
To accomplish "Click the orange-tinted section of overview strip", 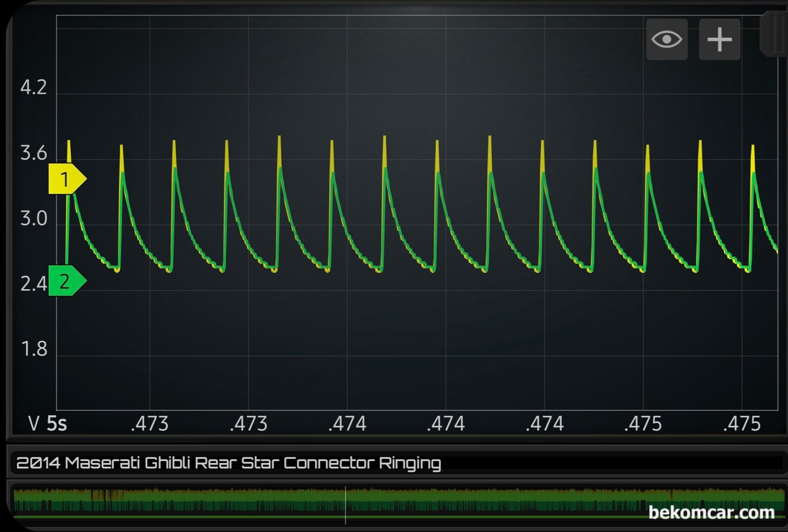I will [106, 496].
